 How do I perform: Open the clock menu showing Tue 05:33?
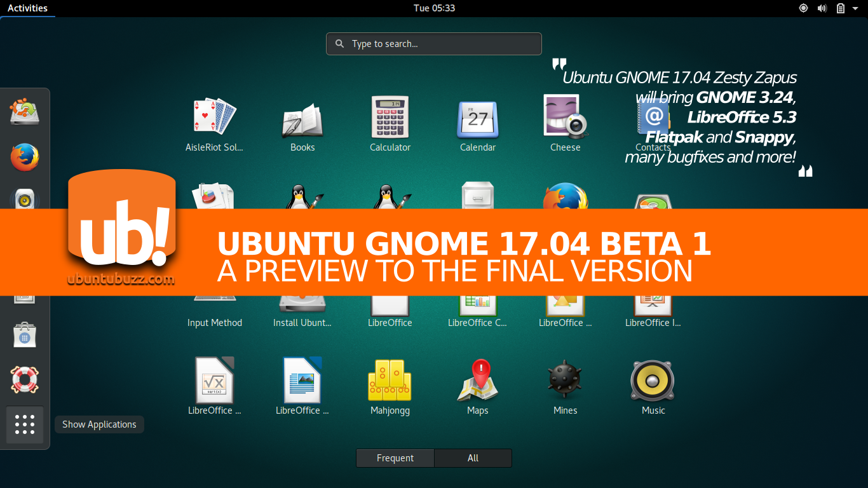coord(434,8)
